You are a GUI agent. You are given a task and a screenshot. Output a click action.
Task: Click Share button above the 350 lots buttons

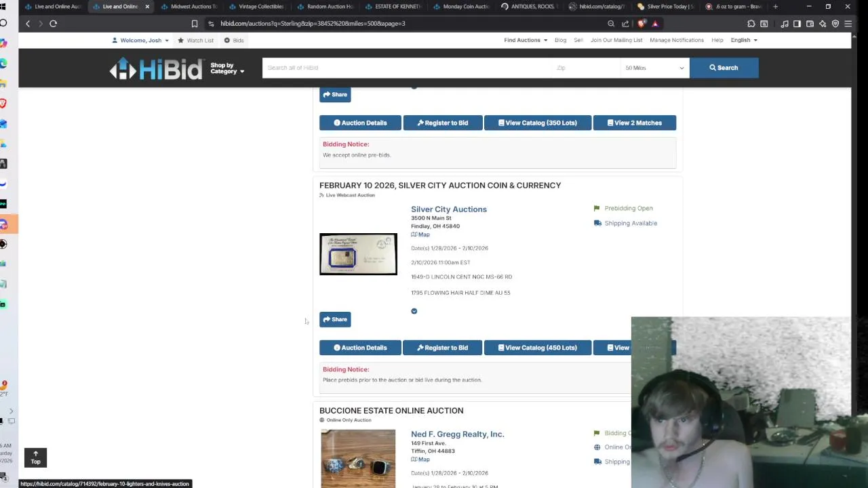click(335, 95)
